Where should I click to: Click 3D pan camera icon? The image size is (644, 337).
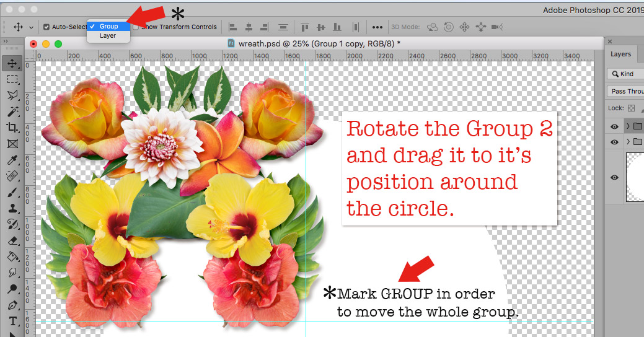[x=464, y=27]
